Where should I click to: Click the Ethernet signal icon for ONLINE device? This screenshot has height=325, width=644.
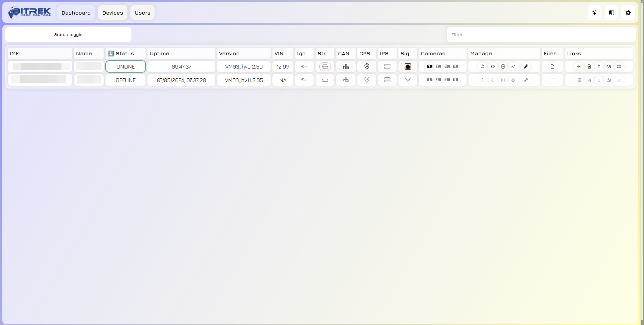[x=408, y=66]
